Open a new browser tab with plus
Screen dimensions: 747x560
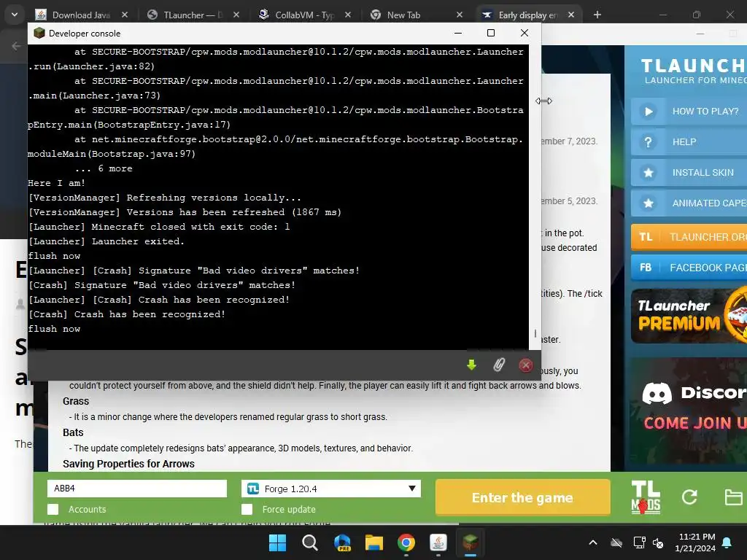click(x=597, y=15)
